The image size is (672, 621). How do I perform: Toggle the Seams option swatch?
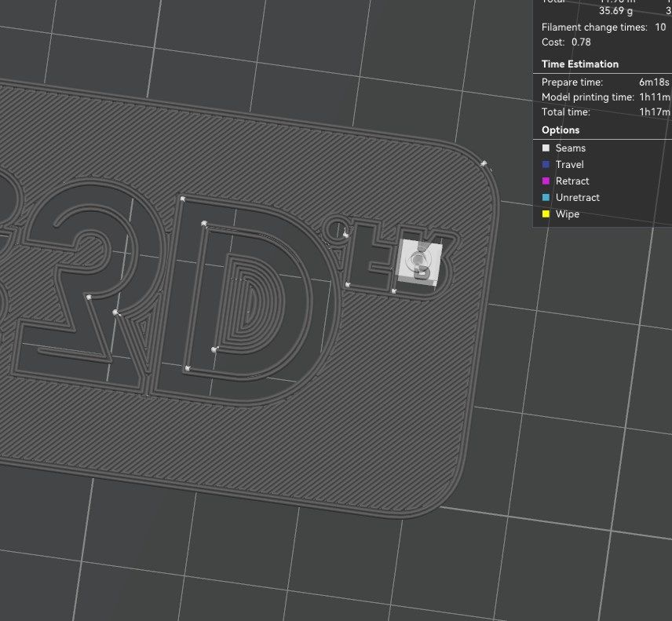tap(546, 148)
